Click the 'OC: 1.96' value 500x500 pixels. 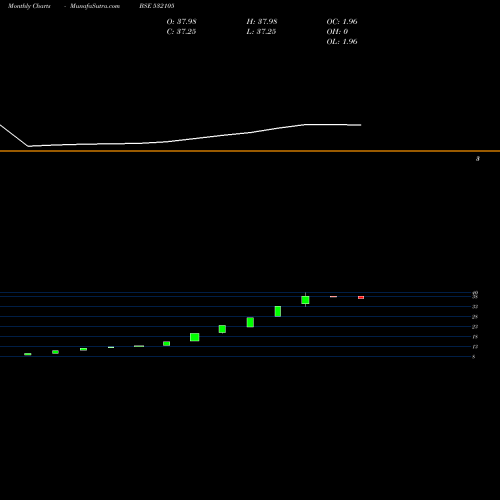(x=342, y=22)
